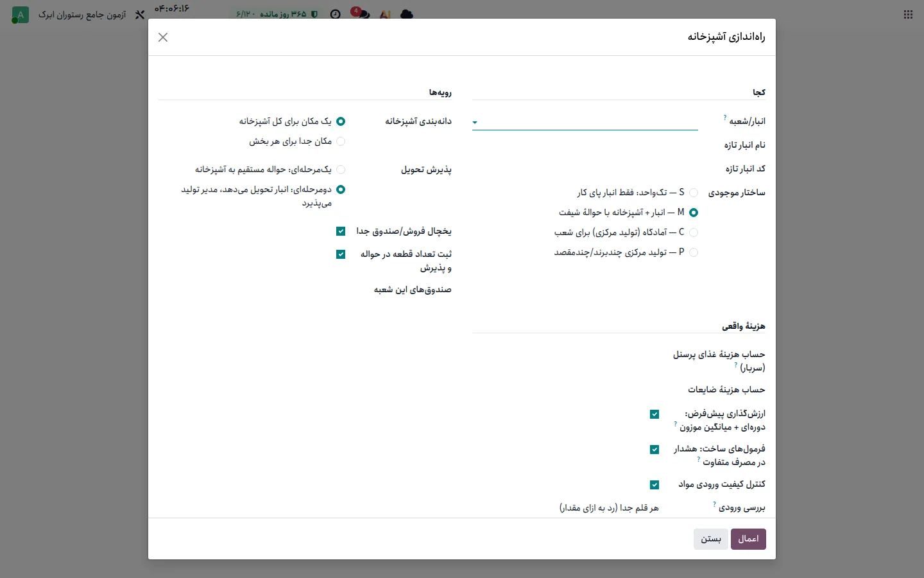Click the حساب هزینهٔ ضایعات field
This screenshot has height=578, width=924.
(565, 390)
